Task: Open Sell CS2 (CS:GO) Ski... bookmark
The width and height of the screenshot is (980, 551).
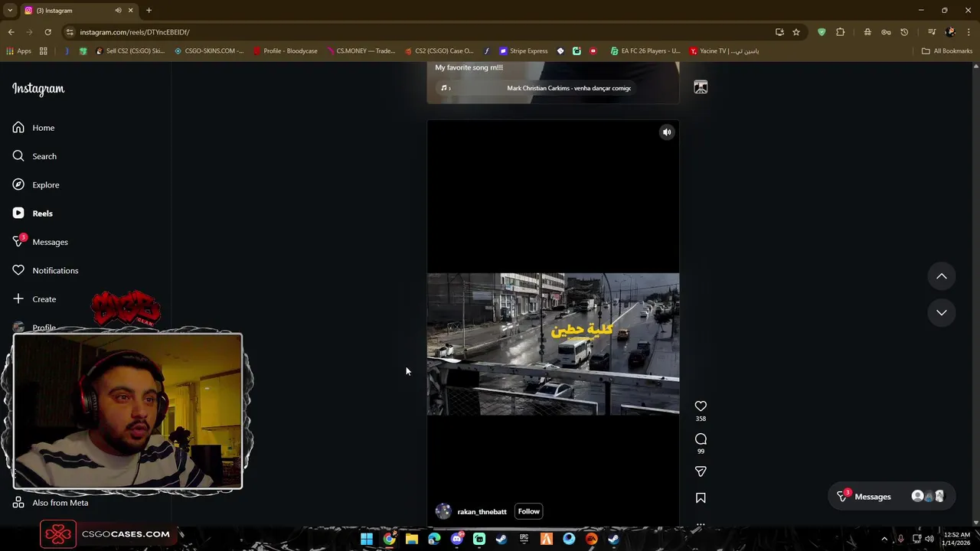Action: tap(130, 51)
